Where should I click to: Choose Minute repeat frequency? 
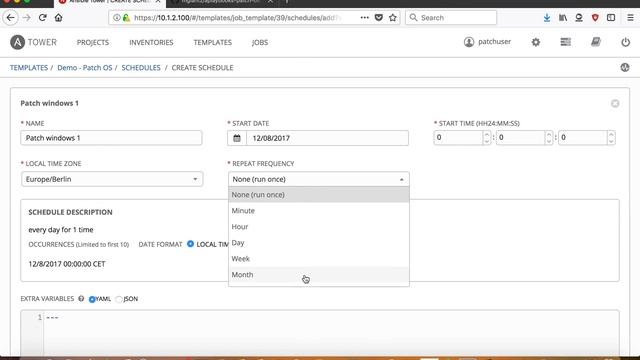coord(319,211)
